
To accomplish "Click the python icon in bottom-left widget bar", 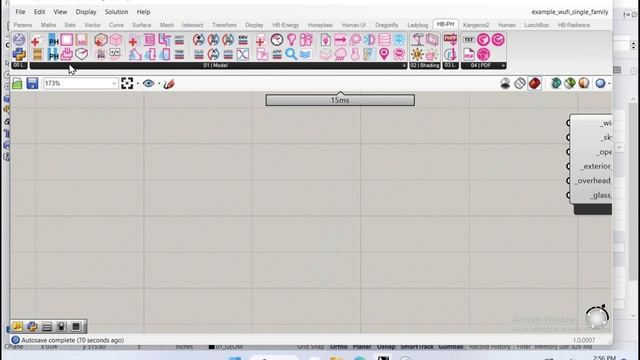I will pos(32,327).
